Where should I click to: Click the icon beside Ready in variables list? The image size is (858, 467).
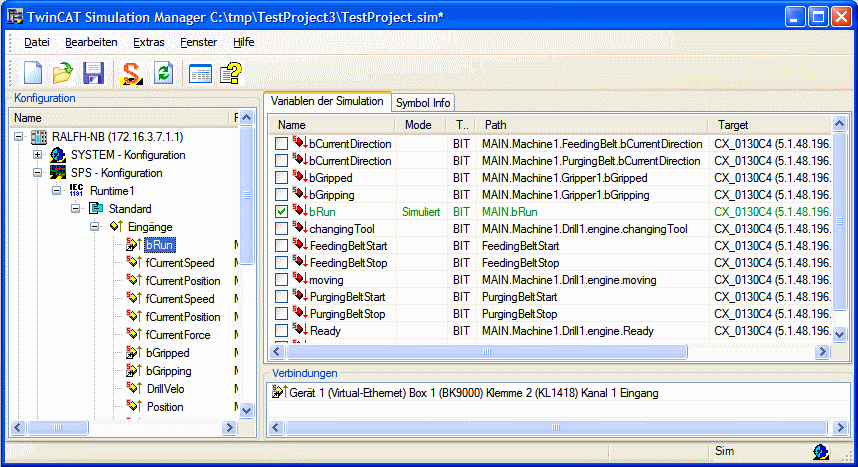tap(300, 330)
